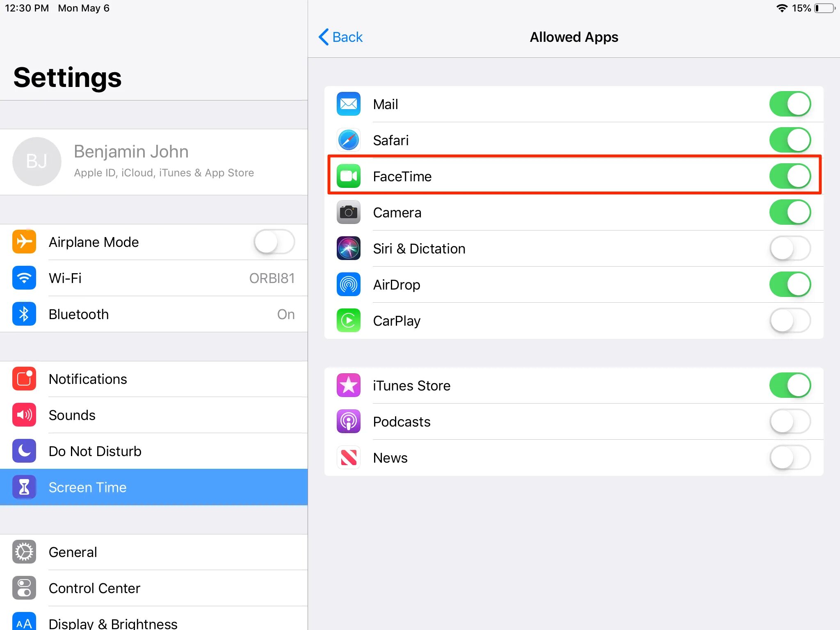Tap the Safari compass icon

coord(348,140)
